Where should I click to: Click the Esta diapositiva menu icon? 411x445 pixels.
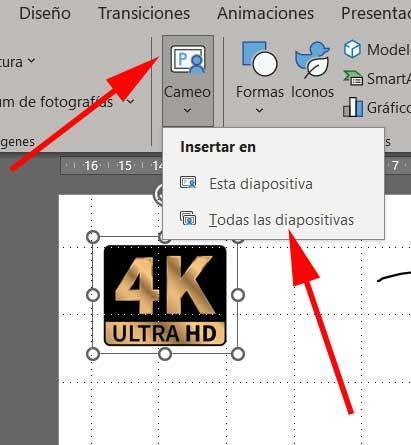click(188, 183)
